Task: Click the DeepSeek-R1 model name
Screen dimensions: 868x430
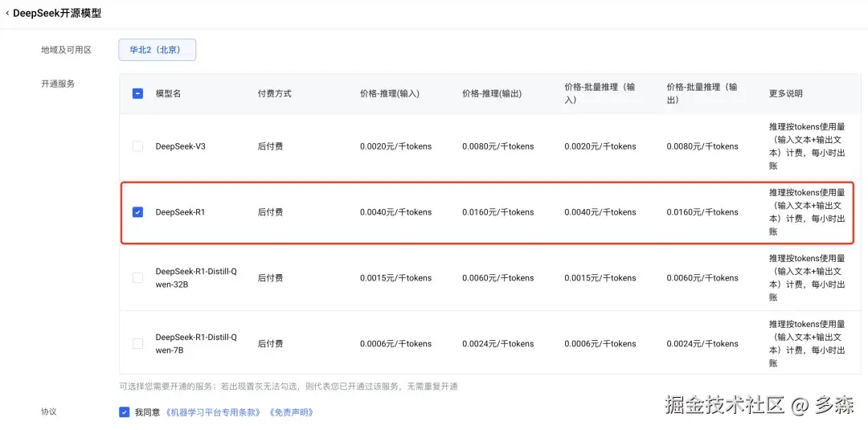Action: pyautogui.click(x=181, y=212)
